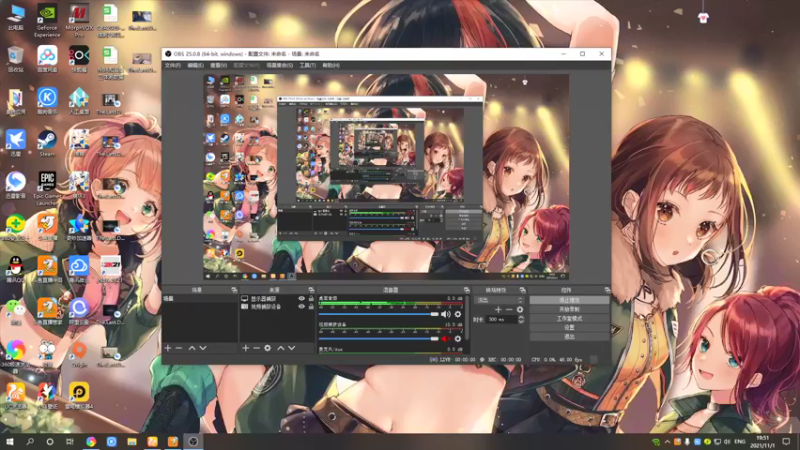Open the Help menu in OBS
The height and width of the screenshot is (450, 800).
tap(331, 65)
